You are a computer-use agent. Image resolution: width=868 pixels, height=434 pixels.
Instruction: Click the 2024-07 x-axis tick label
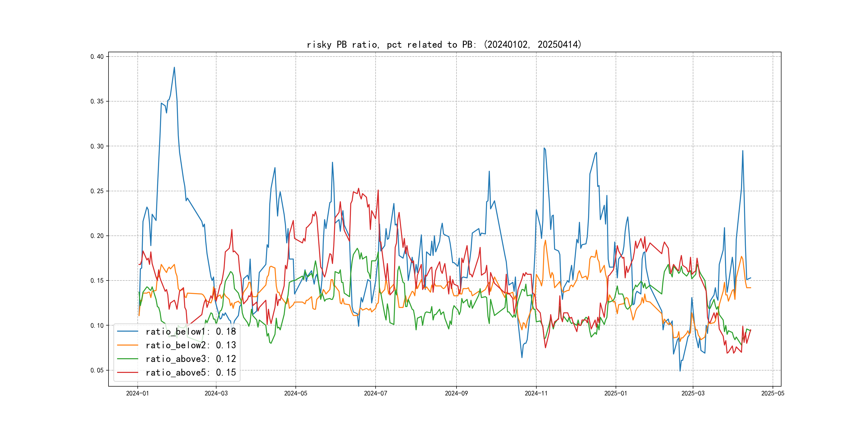(375, 393)
